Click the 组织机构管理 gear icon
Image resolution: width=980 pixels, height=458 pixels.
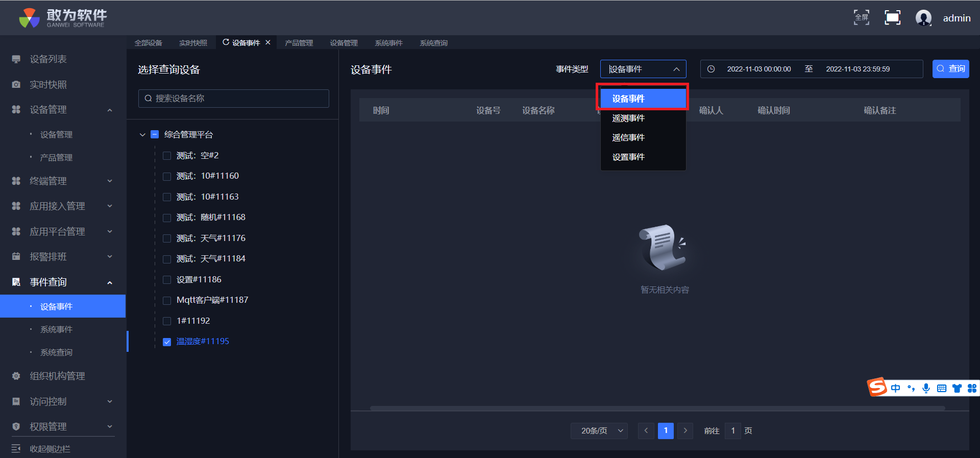[16, 376]
